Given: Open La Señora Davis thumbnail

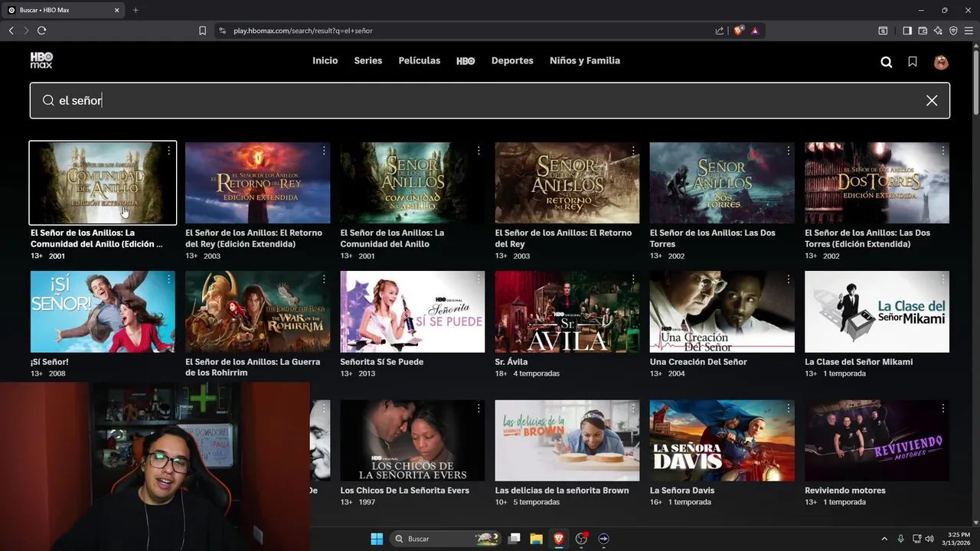Looking at the screenshot, I should tap(722, 440).
